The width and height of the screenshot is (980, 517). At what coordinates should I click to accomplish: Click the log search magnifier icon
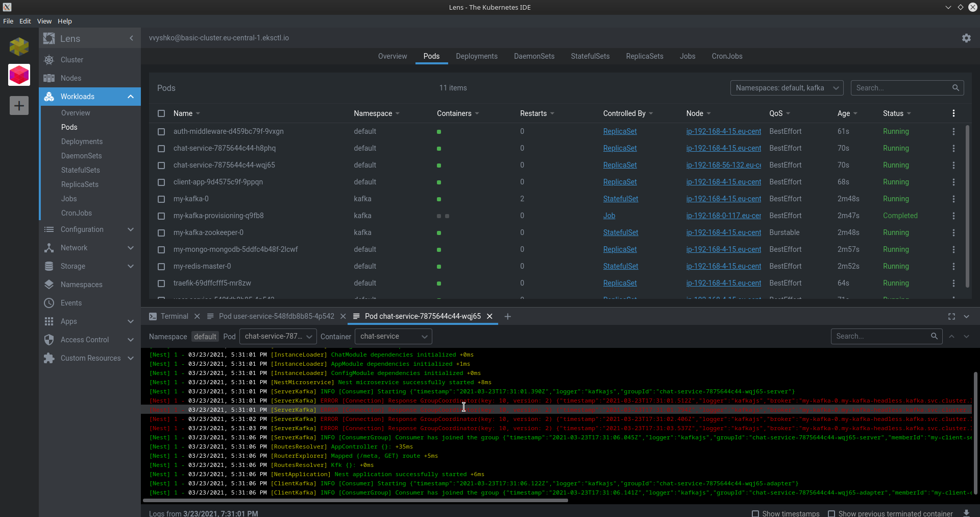click(934, 336)
